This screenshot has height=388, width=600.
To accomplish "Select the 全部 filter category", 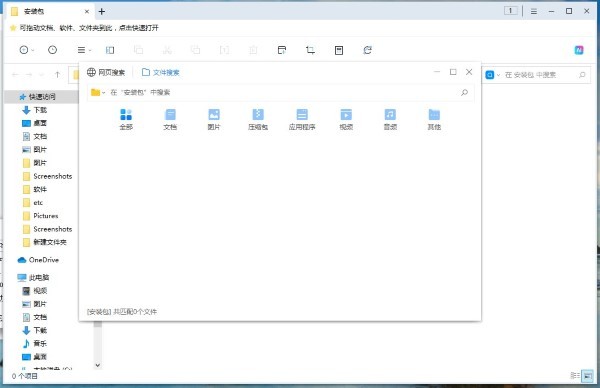I will tap(126, 119).
